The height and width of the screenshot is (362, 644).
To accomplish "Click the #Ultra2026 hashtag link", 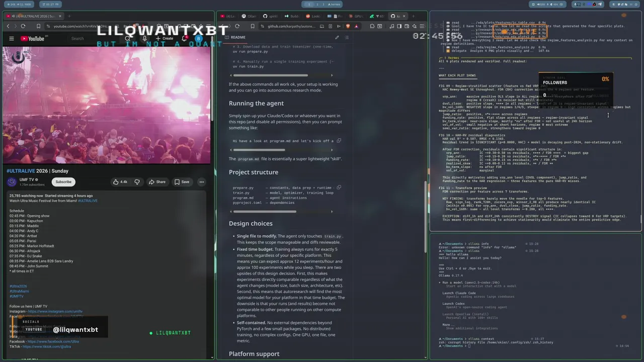I will click(18, 286).
